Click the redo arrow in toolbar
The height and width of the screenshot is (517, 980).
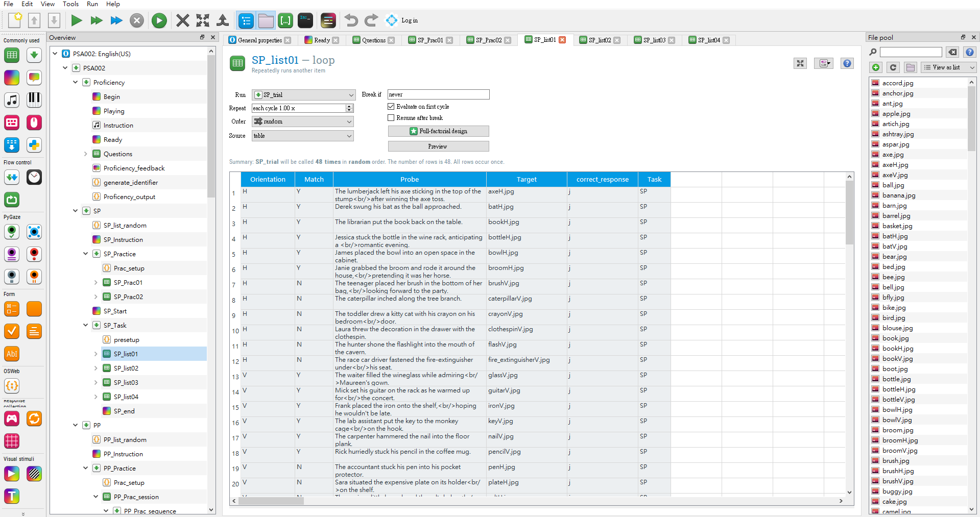371,20
